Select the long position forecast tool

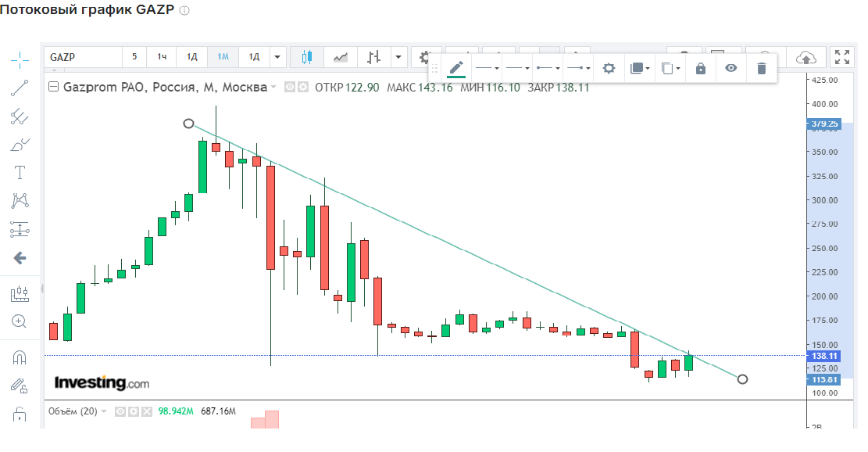click(x=20, y=229)
